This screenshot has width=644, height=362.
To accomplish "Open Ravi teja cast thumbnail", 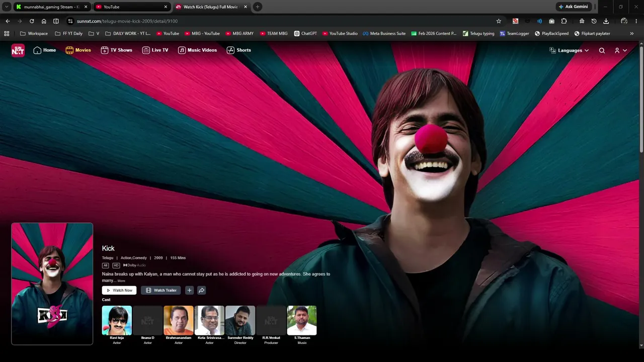I will [x=117, y=320].
